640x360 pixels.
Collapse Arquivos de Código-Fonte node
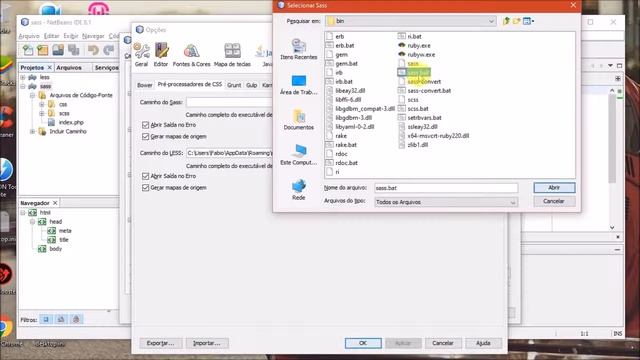[32, 95]
